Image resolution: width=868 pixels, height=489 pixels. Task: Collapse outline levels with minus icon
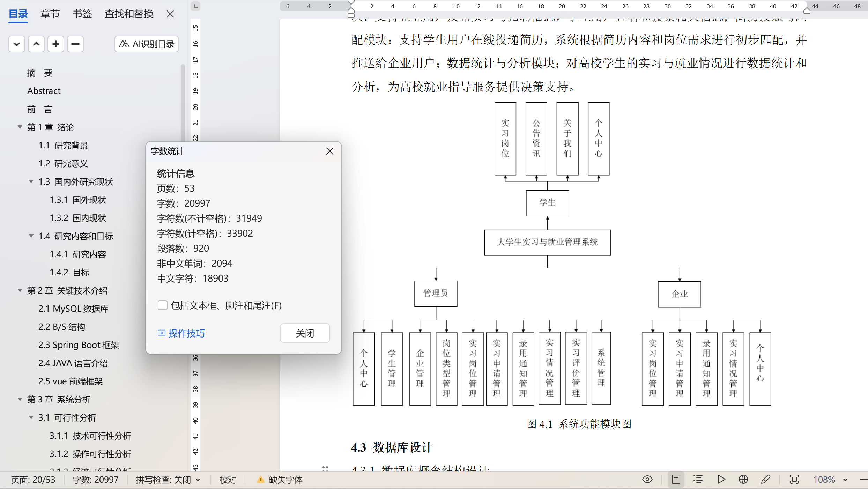coord(75,44)
